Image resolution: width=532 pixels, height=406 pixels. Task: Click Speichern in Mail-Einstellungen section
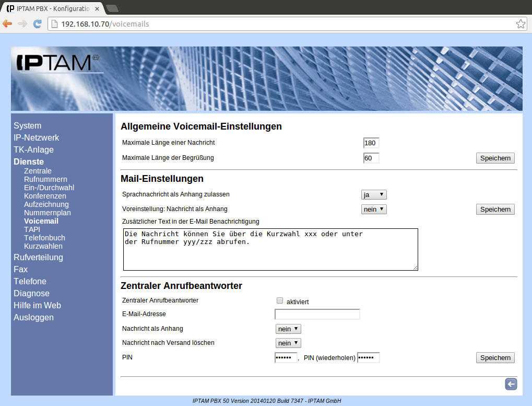coord(495,209)
